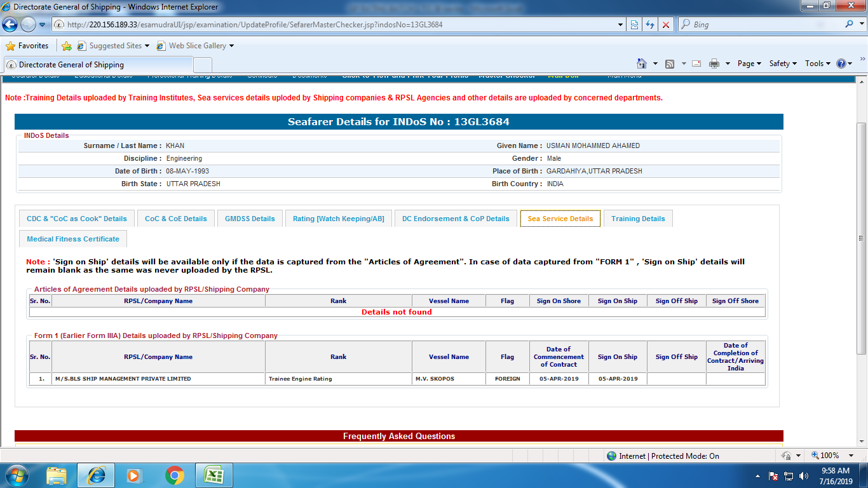
Task: Click the Print icon in command bar
Action: pos(714,64)
